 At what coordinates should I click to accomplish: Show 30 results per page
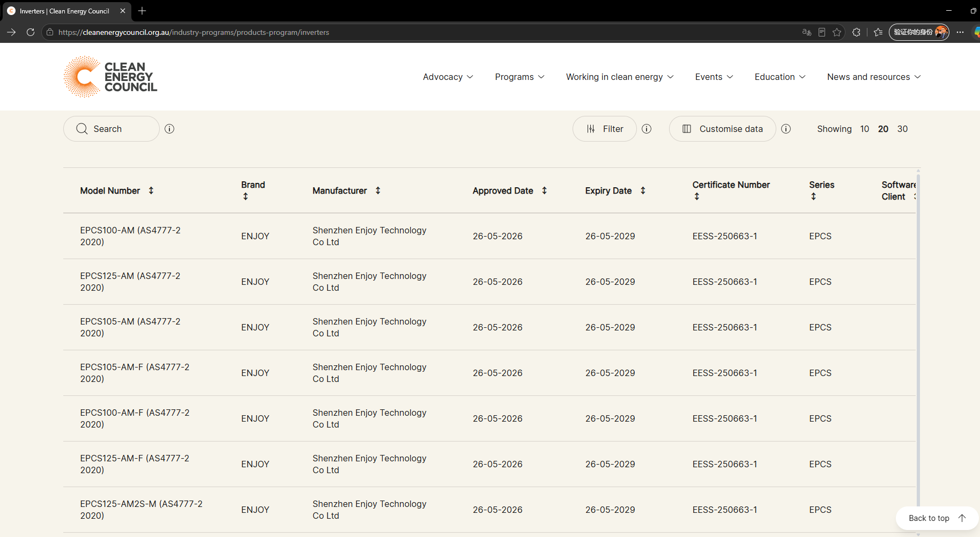[x=902, y=129]
